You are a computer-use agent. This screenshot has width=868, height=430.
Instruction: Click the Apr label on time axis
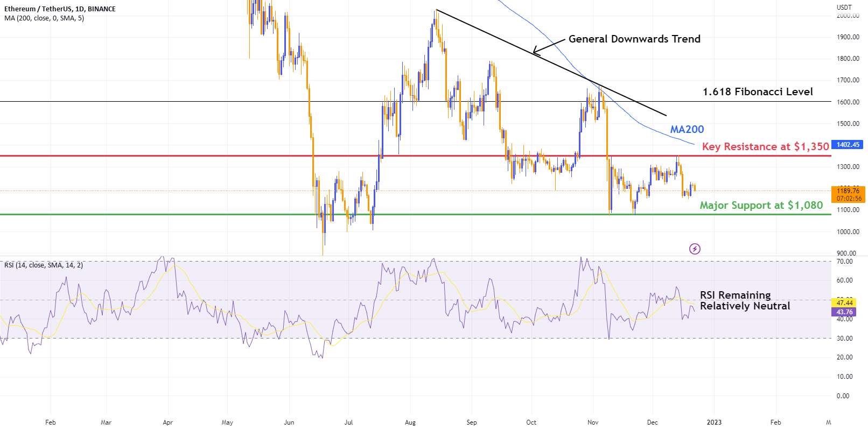click(x=168, y=422)
